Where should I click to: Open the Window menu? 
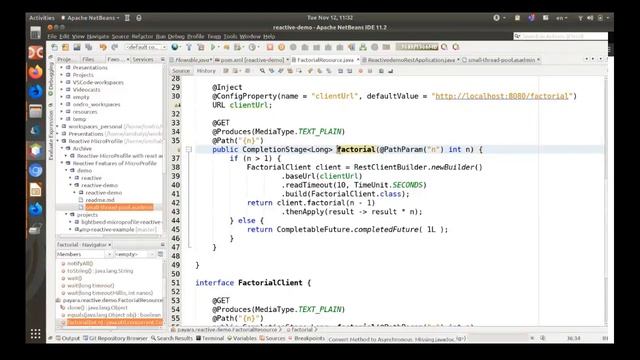[250, 36]
